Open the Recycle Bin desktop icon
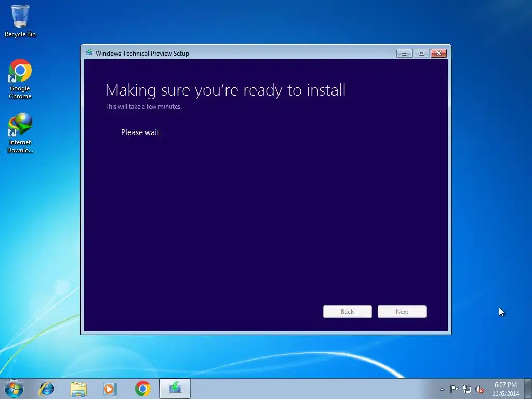The image size is (532, 399). 20,20
